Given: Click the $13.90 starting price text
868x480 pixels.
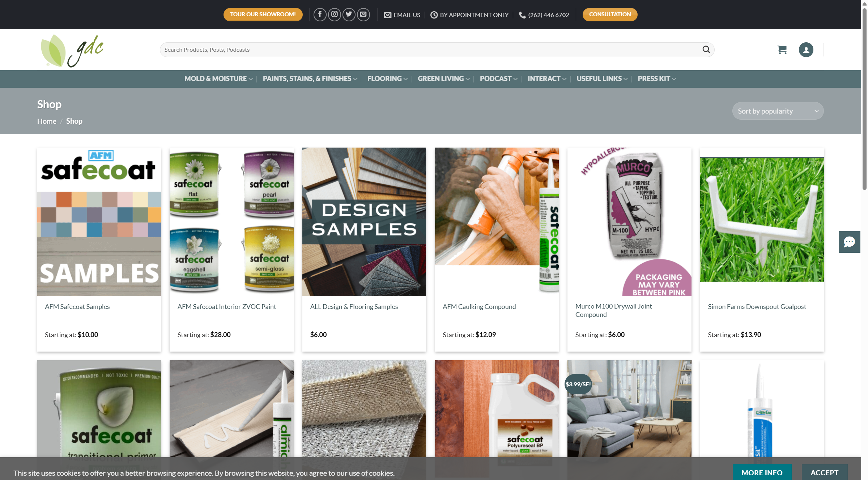Looking at the screenshot, I should [x=751, y=335].
